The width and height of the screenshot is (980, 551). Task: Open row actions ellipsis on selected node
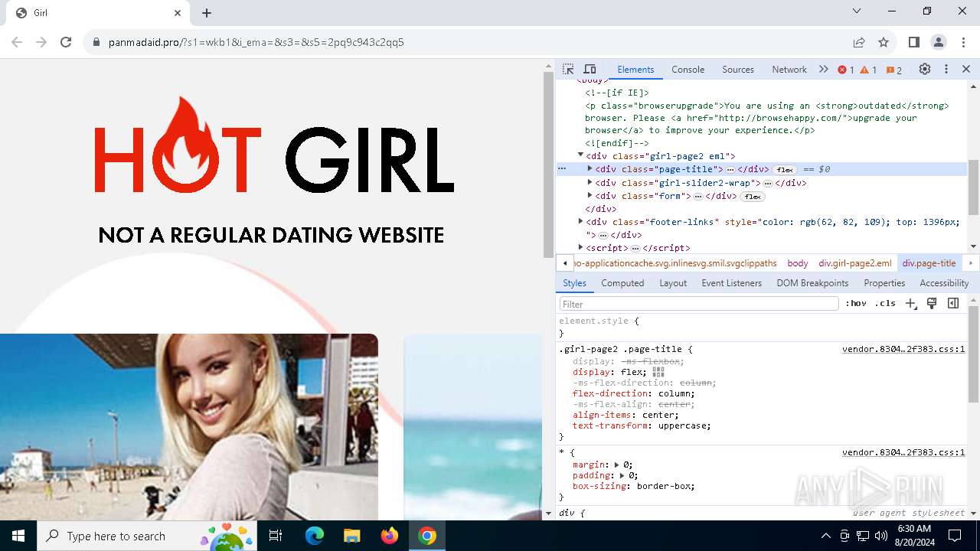[x=562, y=168]
